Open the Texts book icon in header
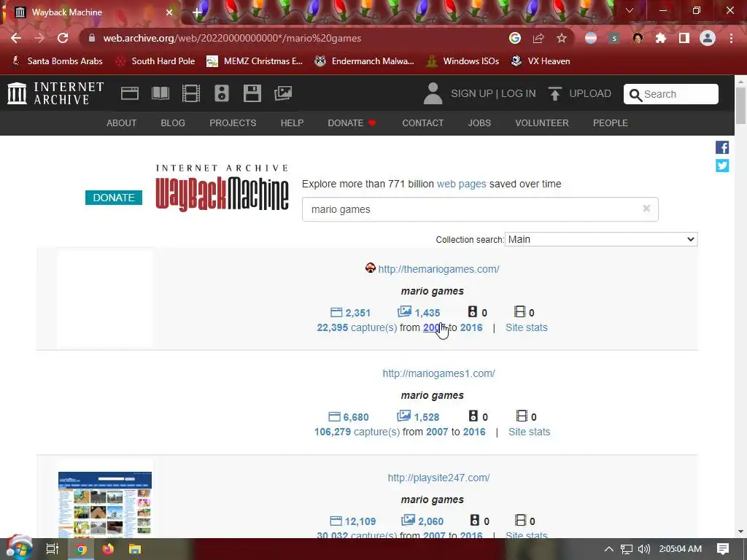Viewport: 747px width, 560px height. (x=160, y=93)
